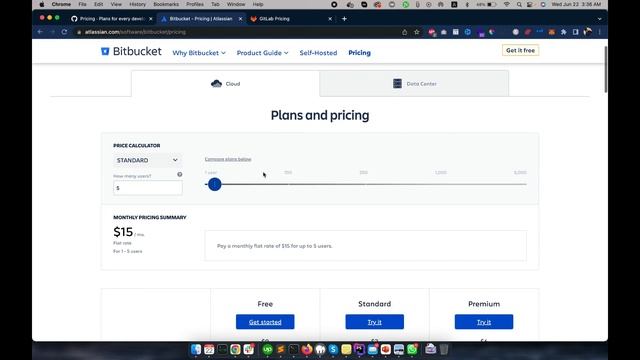640x360 pixels.
Task: Open Firefox in the Dock
Action: pos(307,349)
